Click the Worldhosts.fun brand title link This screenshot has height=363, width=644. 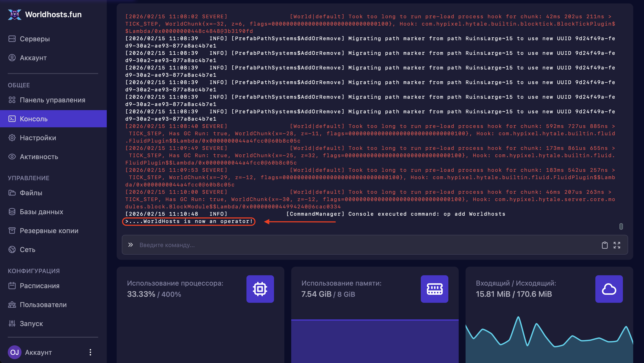pos(53,14)
